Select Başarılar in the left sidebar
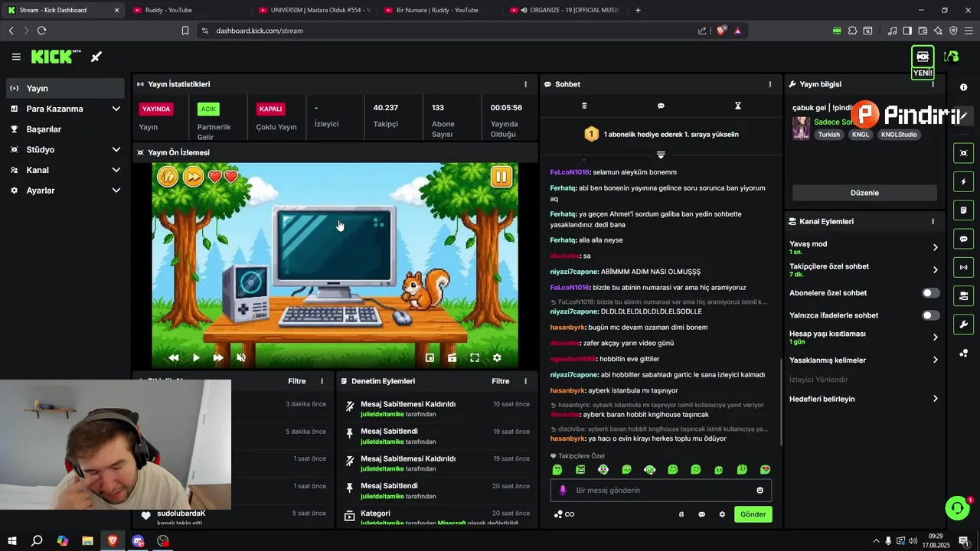980x551 pixels. pos(65,129)
